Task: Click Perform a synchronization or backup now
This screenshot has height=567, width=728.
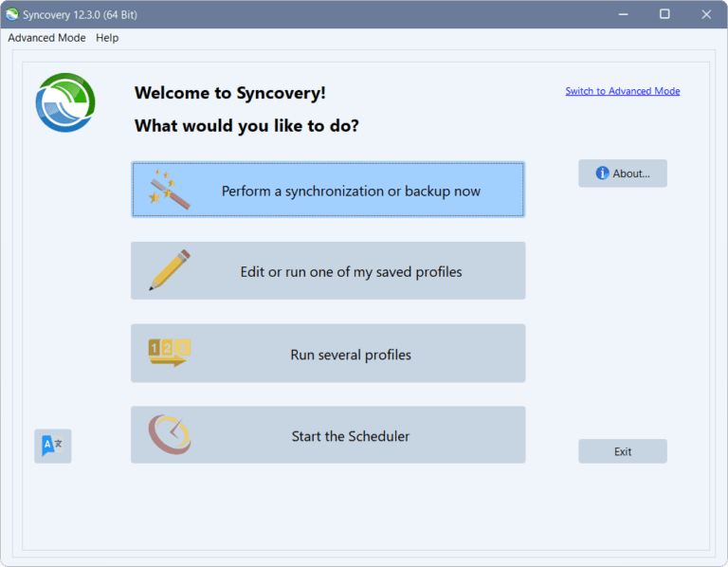Action: tap(328, 190)
